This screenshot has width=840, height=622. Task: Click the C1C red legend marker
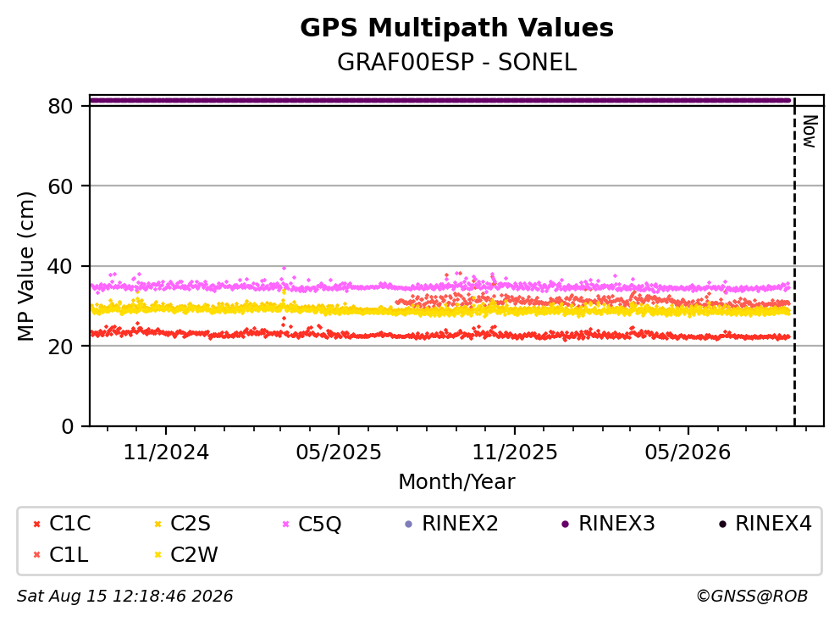[37, 524]
